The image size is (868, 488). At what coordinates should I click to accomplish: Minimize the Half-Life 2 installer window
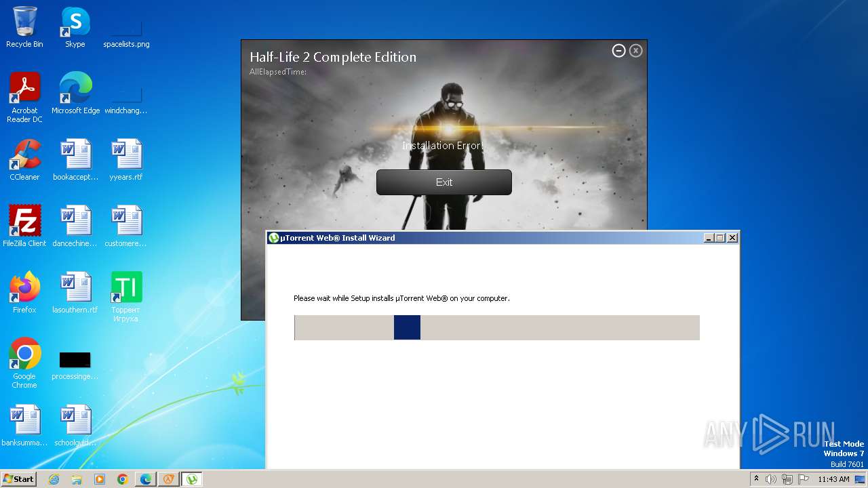pos(618,51)
